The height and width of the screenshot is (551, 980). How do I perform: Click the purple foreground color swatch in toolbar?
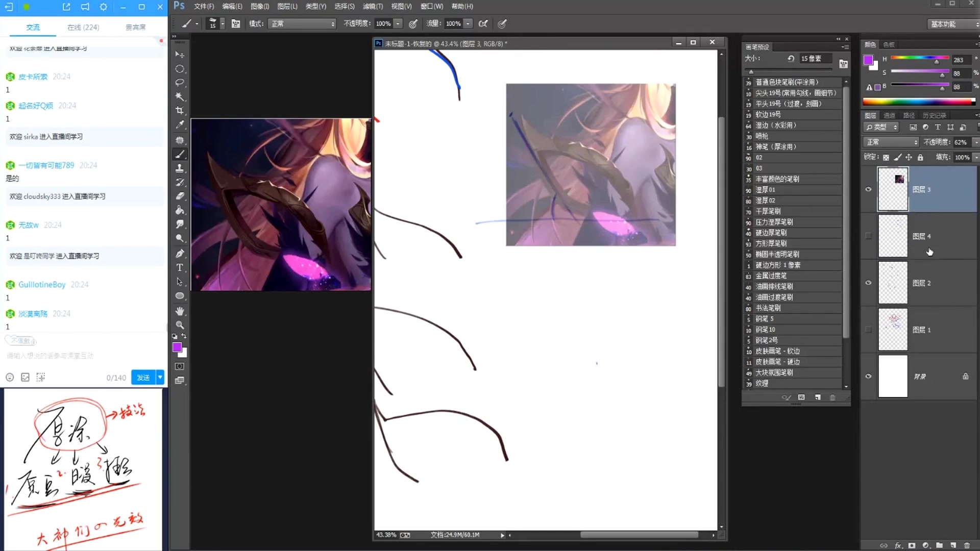[x=177, y=347]
